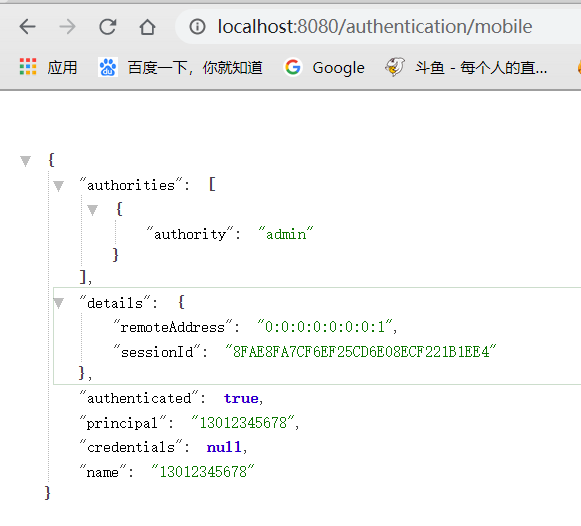The width and height of the screenshot is (581, 526).
Task: Go to the home page icon
Action: coord(147,27)
